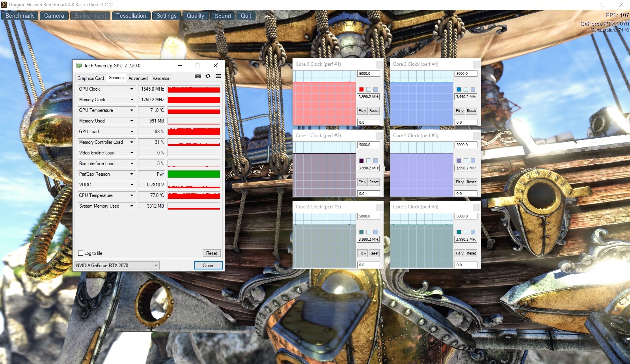Expand the CPU Temperature sensor dropdown
This screenshot has width=630, height=364.
[132, 195]
